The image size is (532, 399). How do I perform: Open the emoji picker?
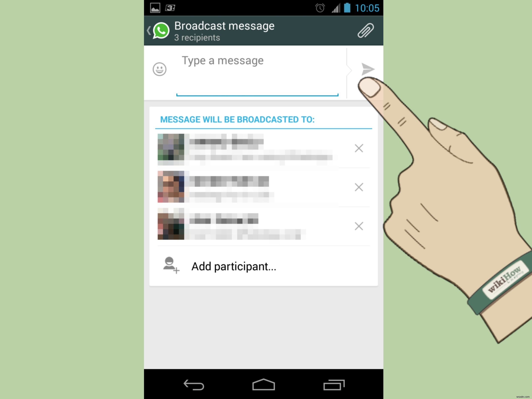tap(159, 69)
